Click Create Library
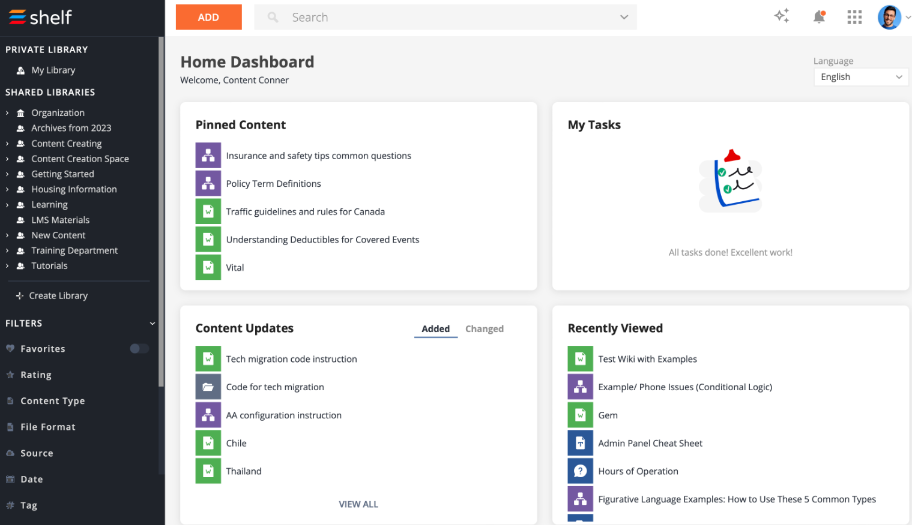 [x=52, y=295]
